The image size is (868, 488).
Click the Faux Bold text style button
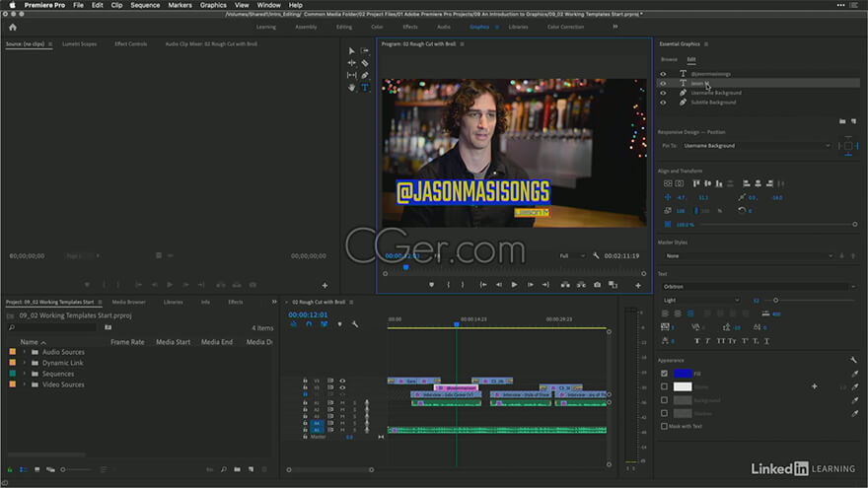(697, 341)
